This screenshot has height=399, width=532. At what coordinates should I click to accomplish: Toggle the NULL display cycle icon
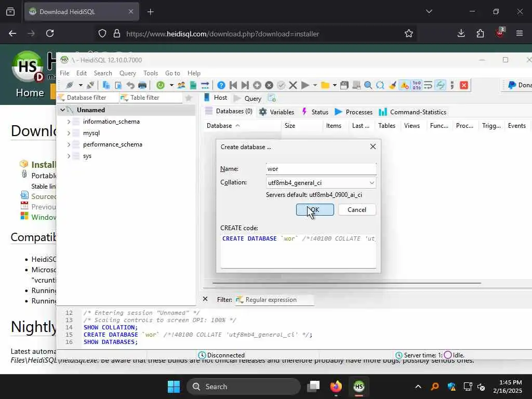[441, 85]
